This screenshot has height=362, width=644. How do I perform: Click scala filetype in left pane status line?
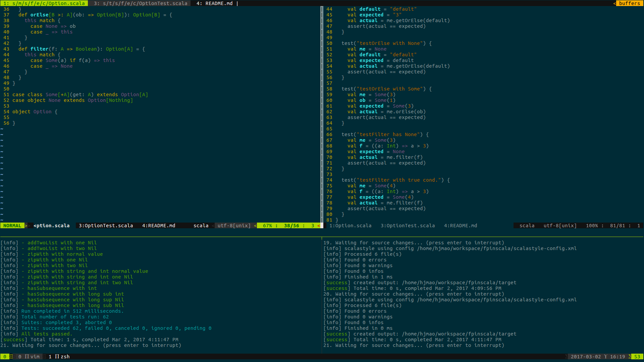201,226
